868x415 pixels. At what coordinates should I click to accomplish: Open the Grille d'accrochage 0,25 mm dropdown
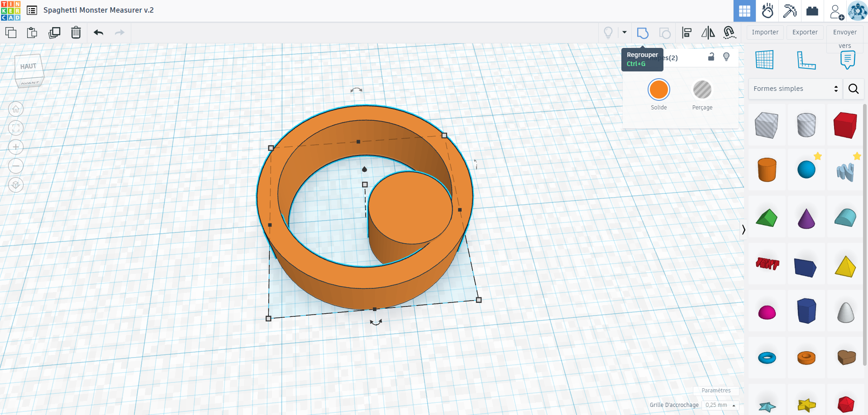[721, 405]
